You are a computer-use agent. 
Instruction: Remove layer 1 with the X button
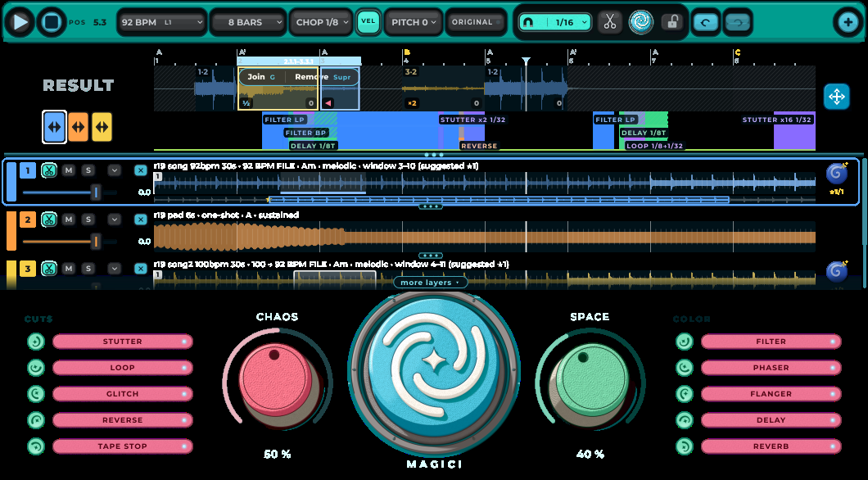click(141, 170)
